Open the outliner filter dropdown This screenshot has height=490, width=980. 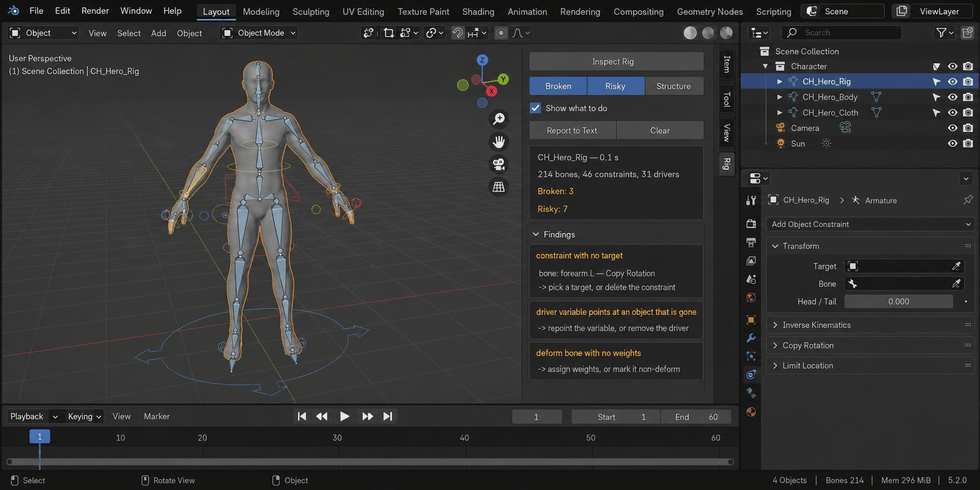944,33
